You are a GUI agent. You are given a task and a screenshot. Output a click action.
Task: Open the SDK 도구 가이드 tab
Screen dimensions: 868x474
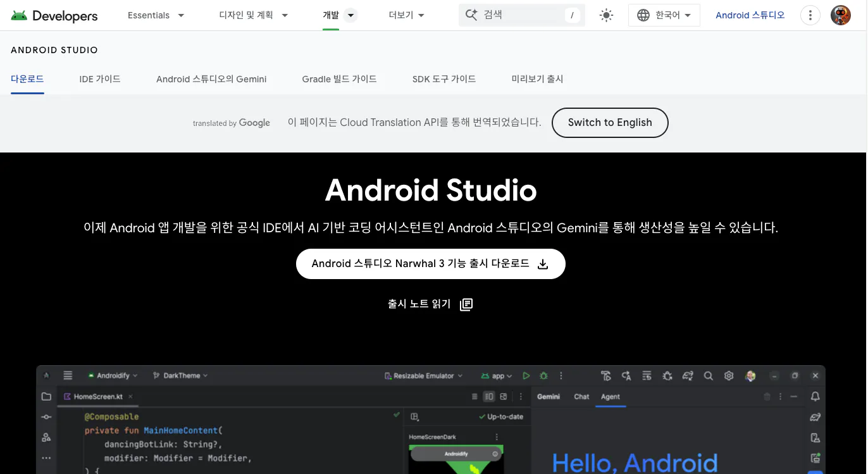point(444,78)
